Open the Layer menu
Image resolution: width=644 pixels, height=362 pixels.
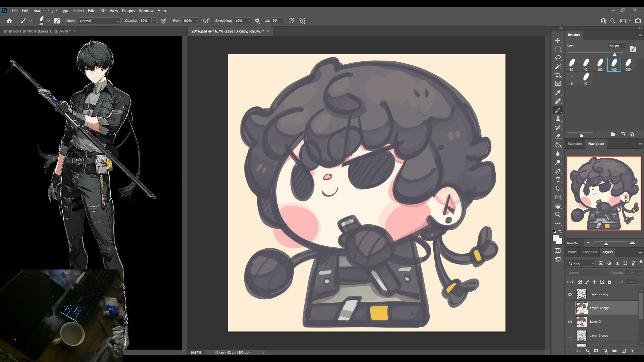pos(52,11)
